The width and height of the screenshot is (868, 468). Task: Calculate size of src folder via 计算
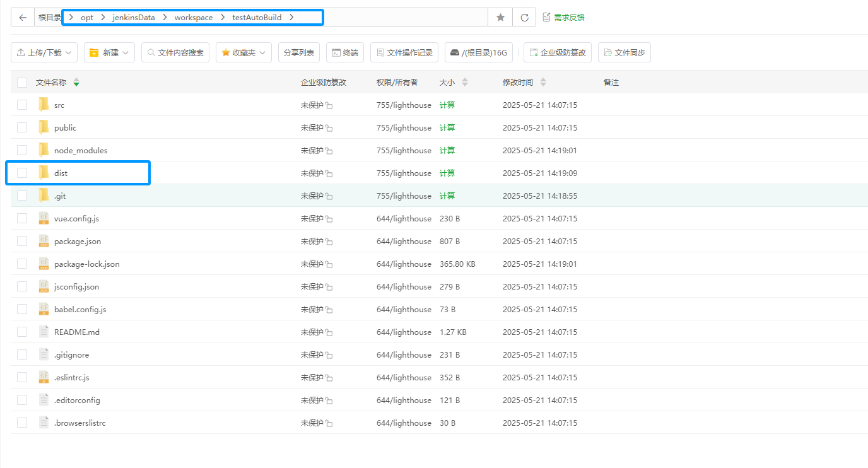(x=447, y=105)
